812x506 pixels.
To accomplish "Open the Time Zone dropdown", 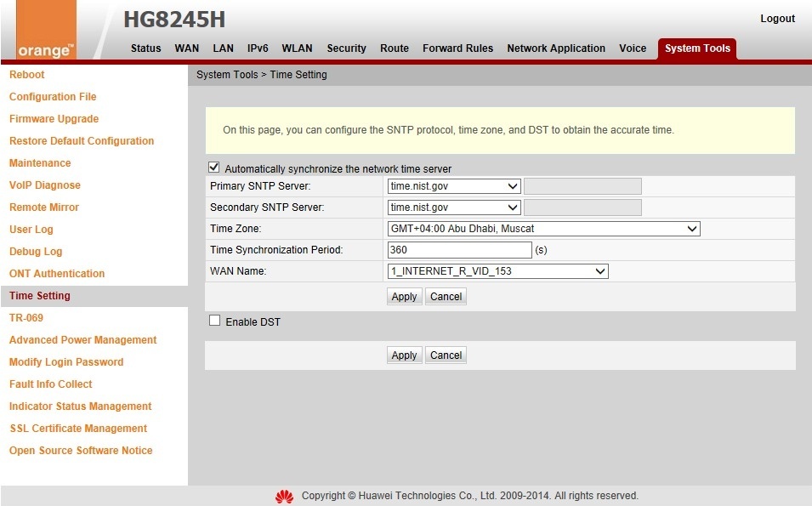I will (544, 229).
